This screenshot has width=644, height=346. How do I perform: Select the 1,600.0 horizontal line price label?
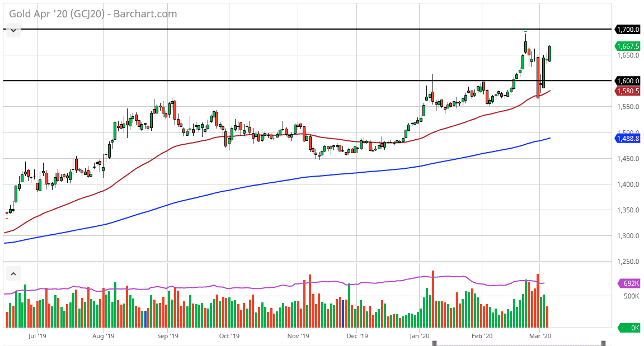tap(628, 81)
